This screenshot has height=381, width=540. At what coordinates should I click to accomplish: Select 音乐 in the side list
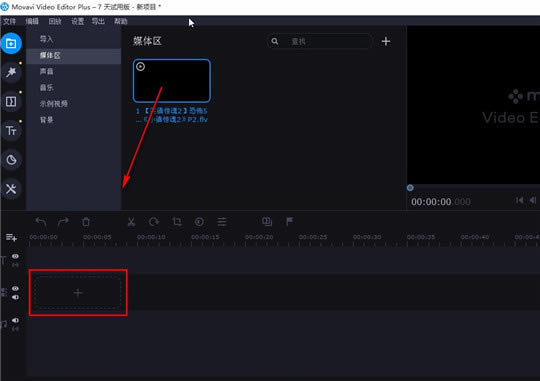coord(74,88)
